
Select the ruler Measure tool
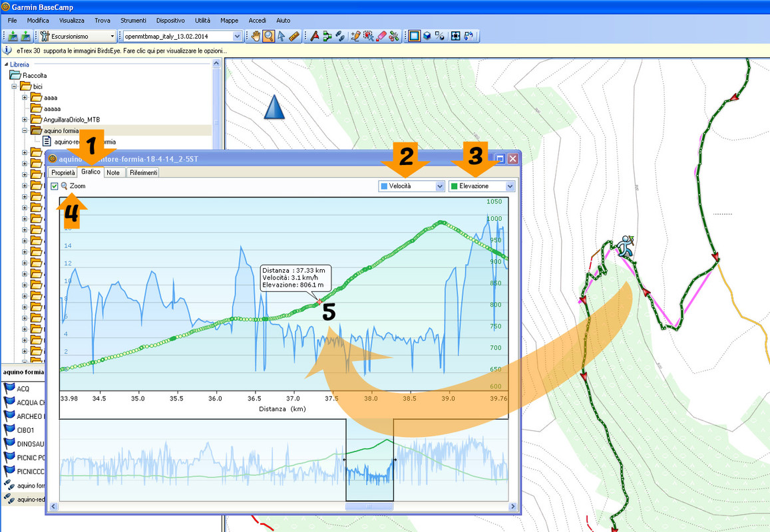pos(294,36)
